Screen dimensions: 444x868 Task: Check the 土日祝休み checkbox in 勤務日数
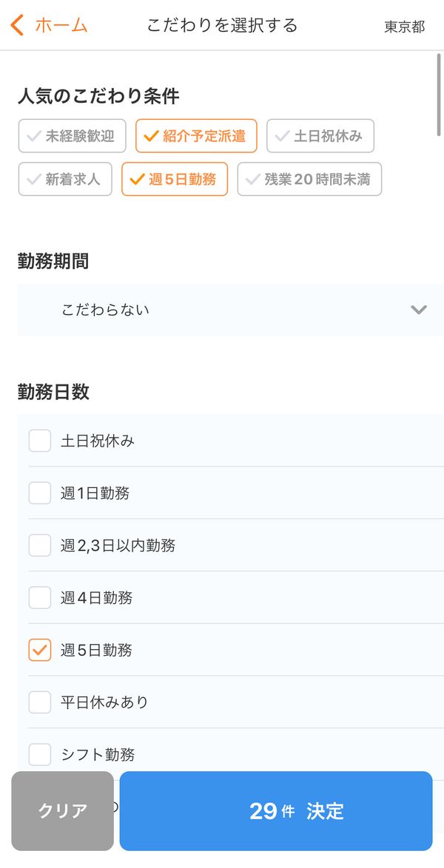tap(40, 441)
